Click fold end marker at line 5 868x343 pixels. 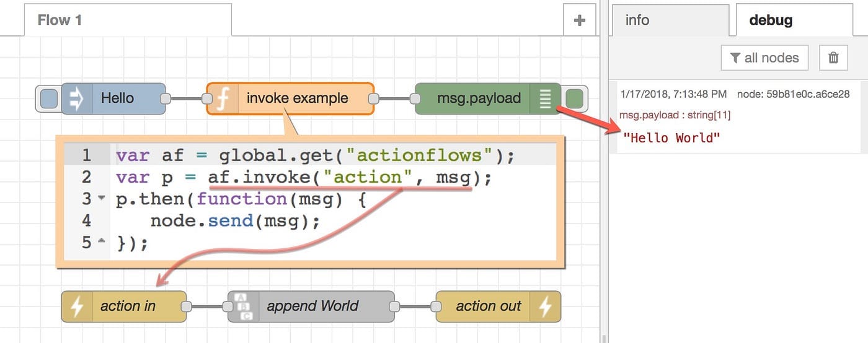point(102,242)
